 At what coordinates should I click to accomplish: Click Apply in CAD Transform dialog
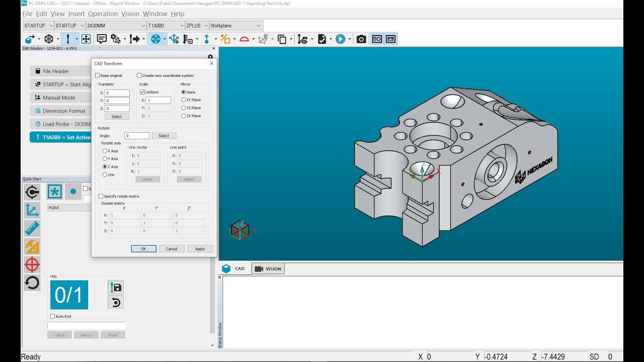click(200, 249)
